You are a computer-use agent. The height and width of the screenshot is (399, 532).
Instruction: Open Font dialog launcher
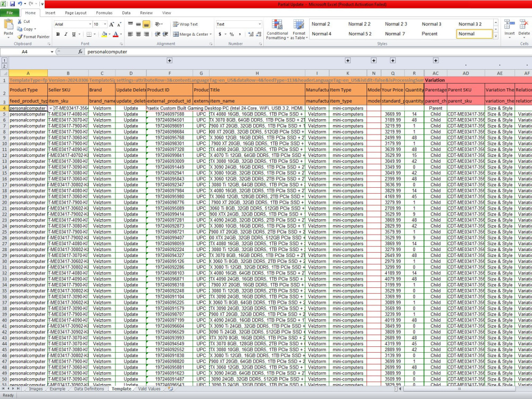tap(121, 44)
